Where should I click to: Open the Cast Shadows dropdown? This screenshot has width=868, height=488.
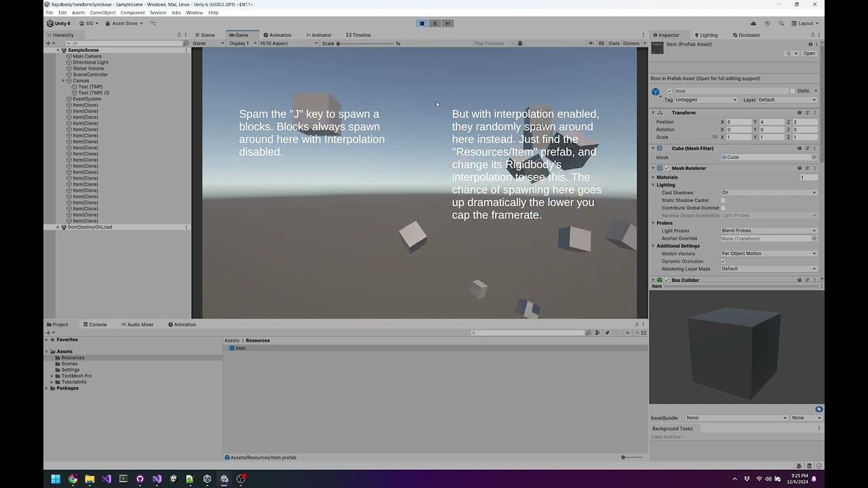tap(768, 192)
